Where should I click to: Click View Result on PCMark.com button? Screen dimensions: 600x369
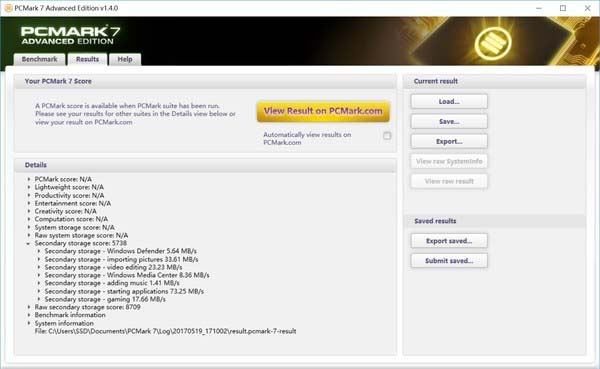[x=323, y=111]
